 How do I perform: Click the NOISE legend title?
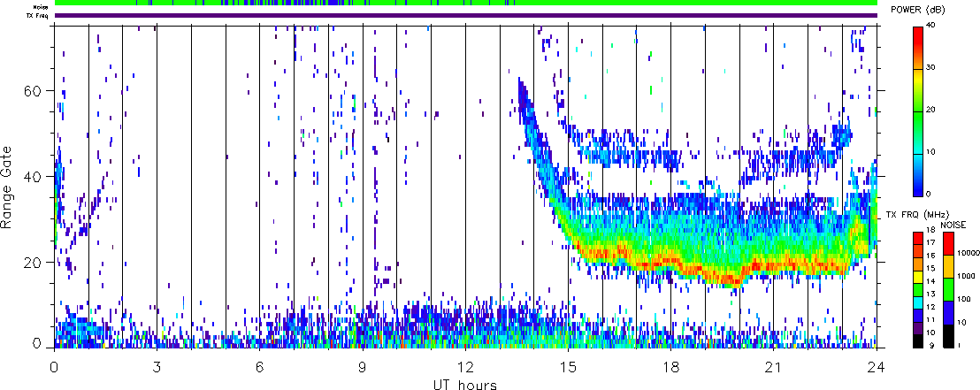coord(953,225)
